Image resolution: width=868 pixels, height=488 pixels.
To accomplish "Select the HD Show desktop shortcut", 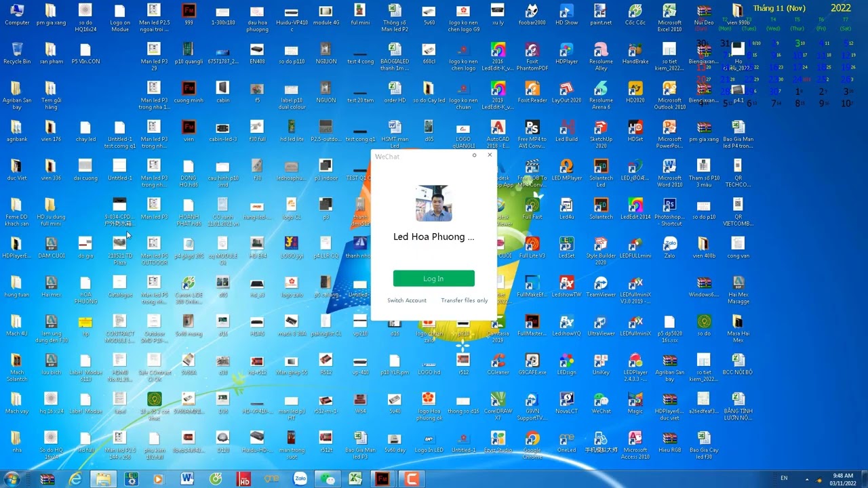I will point(566,15).
